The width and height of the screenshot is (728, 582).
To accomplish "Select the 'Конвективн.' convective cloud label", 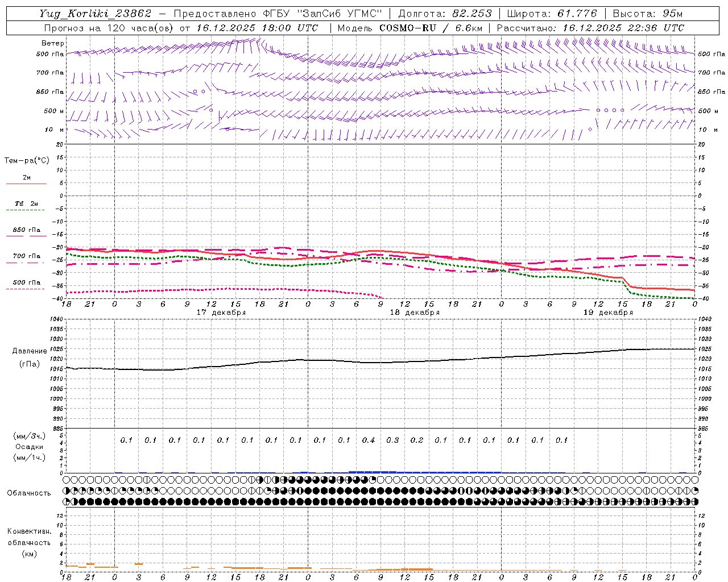I will pyautogui.click(x=29, y=531).
